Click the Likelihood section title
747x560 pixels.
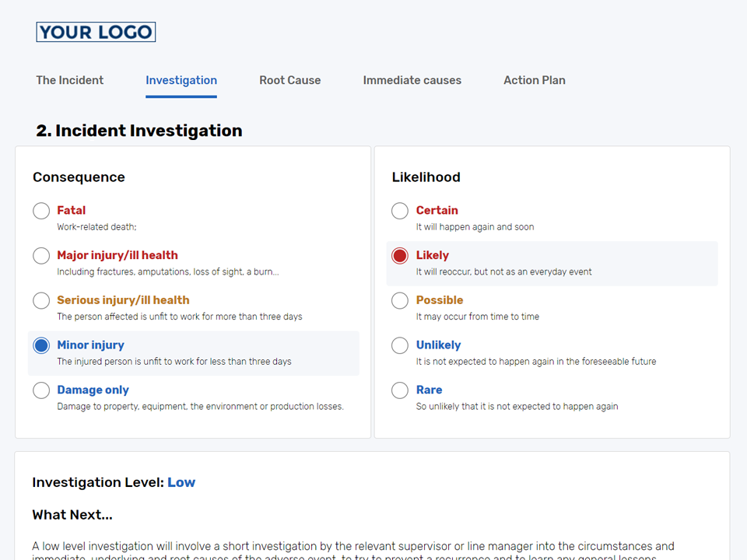pyautogui.click(x=426, y=177)
